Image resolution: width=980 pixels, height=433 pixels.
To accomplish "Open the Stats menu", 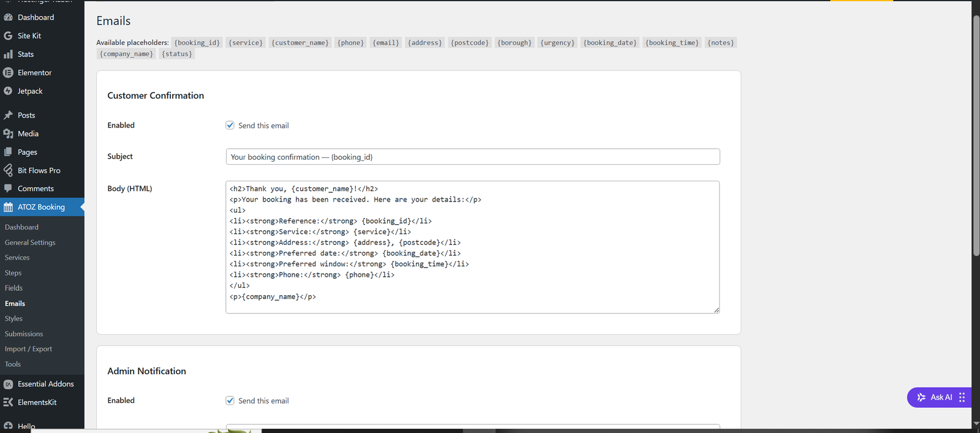I will pyautogui.click(x=26, y=54).
